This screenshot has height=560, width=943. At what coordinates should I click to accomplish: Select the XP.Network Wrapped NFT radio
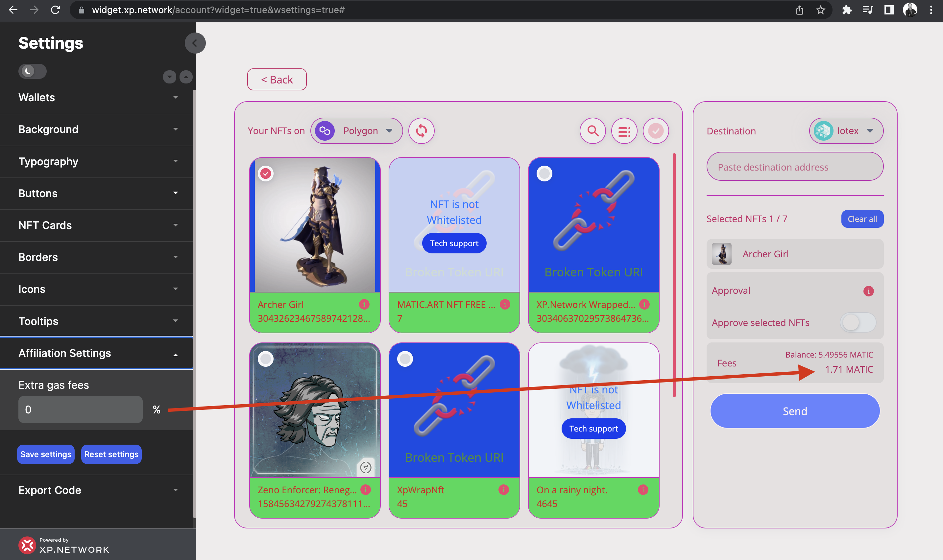click(x=544, y=174)
